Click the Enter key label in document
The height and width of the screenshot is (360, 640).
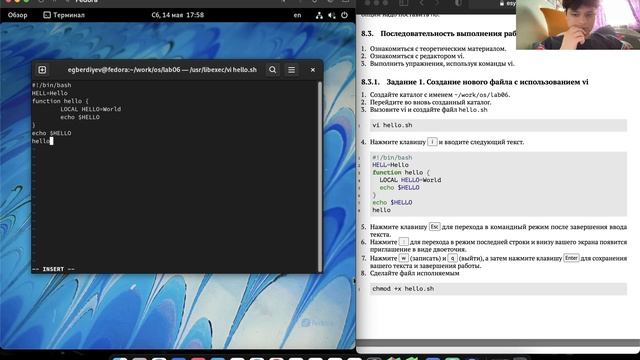(x=571, y=258)
